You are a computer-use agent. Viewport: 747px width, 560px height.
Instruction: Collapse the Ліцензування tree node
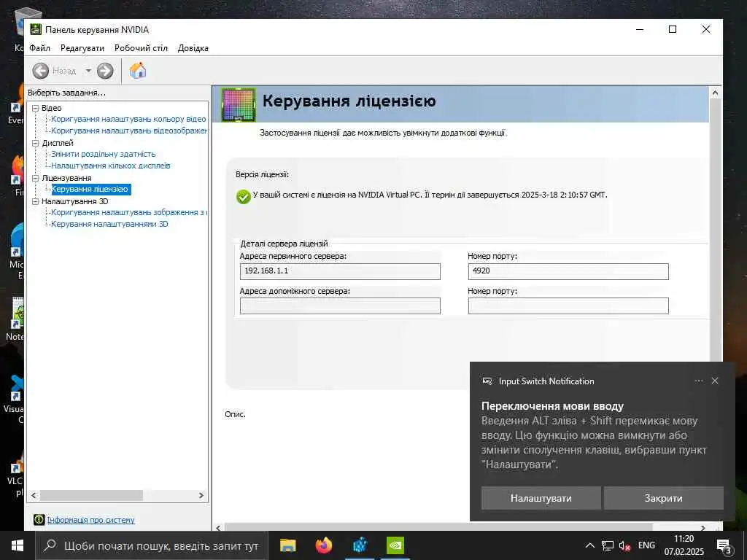pyautogui.click(x=35, y=178)
